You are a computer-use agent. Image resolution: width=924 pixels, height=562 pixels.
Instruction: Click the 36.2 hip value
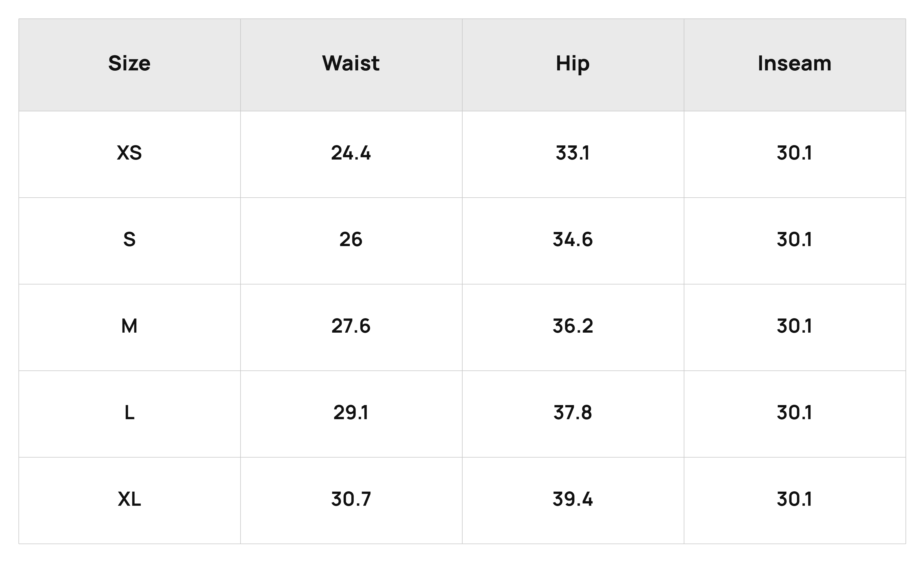click(573, 326)
